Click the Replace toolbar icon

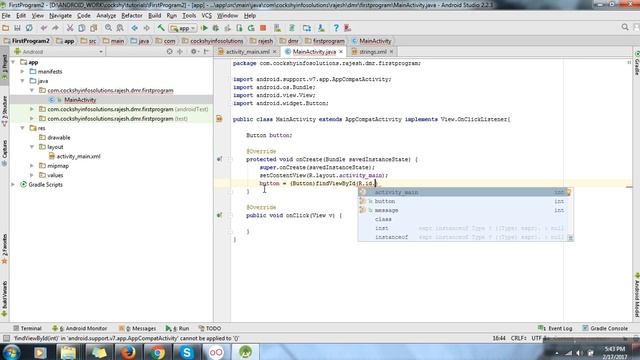pyautogui.click(x=120, y=28)
